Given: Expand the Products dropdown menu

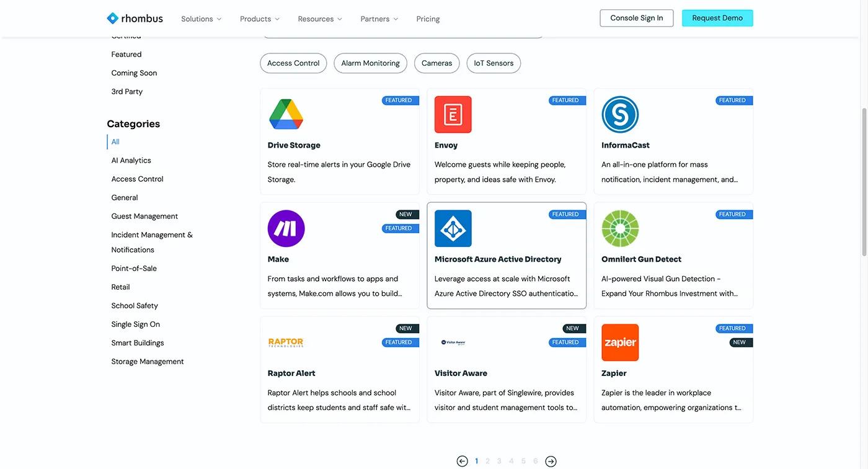Looking at the screenshot, I should [x=260, y=19].
